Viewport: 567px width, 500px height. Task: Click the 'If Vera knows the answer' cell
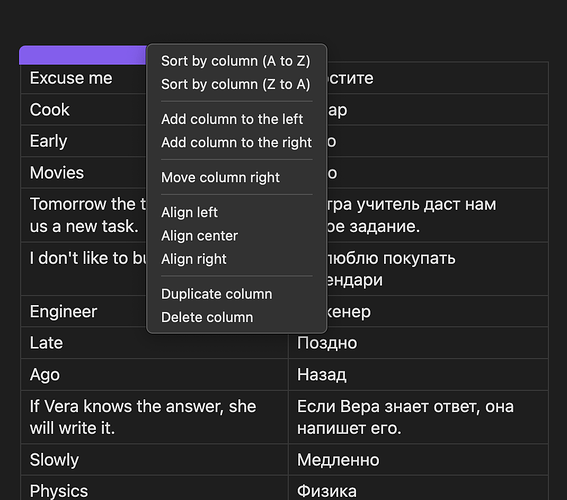154,417
